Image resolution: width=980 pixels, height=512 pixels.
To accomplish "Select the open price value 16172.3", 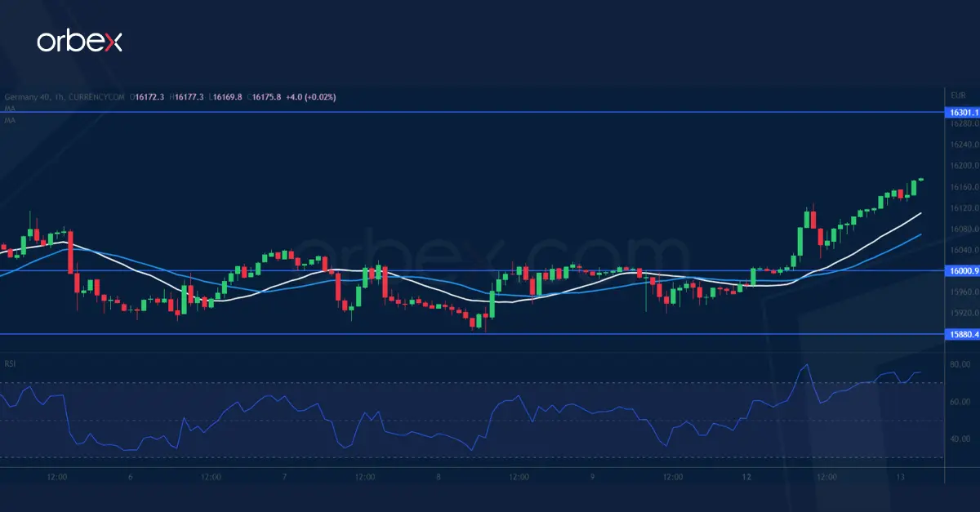I will [x=148, y=97].
